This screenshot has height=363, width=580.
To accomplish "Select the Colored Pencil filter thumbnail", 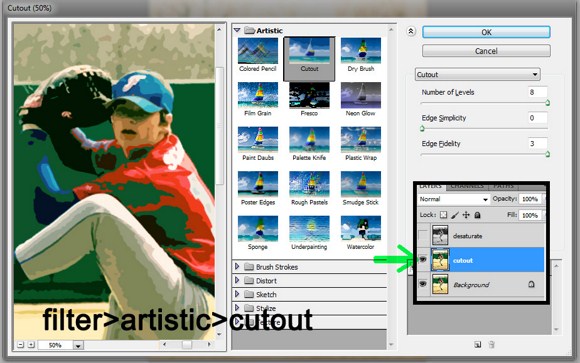I will [258, 51].
